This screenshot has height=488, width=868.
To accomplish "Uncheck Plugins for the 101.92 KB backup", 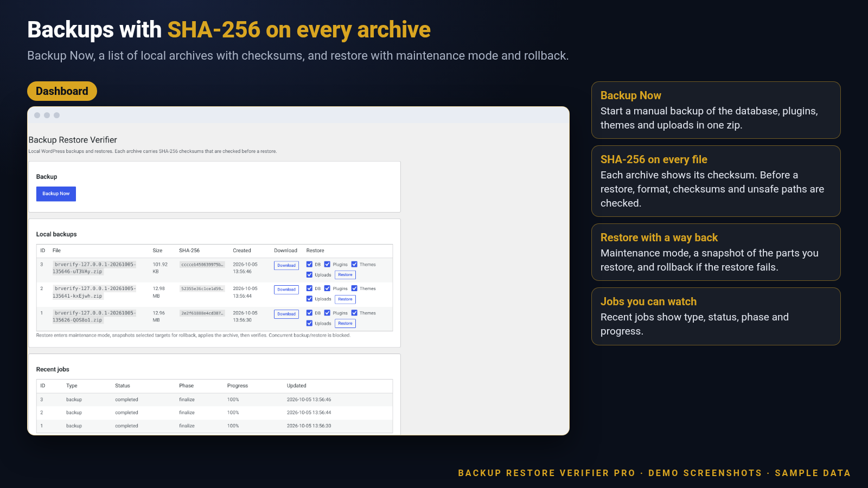I will [x=327, y=264].
